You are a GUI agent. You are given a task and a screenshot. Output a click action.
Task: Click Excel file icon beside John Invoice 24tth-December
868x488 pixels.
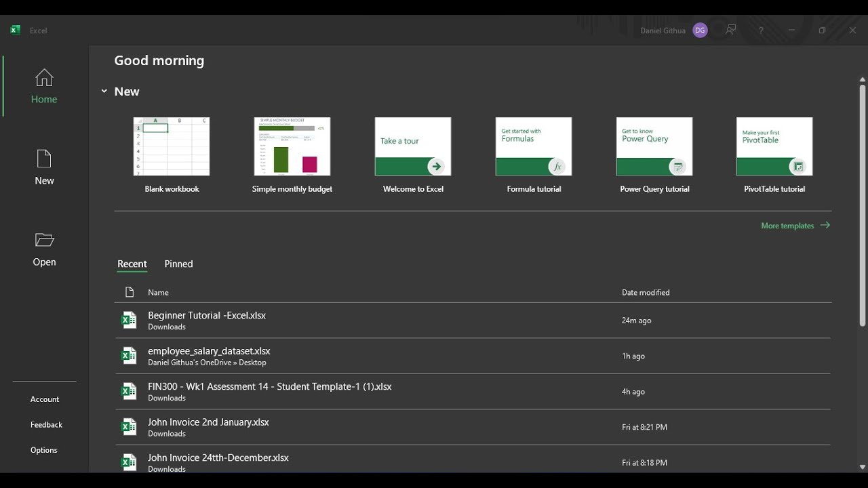click(128, 462)
